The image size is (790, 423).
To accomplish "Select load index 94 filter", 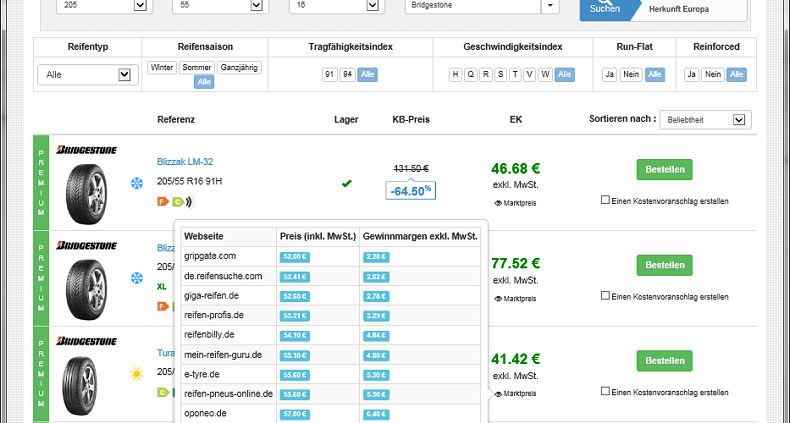I will point(347,75).
